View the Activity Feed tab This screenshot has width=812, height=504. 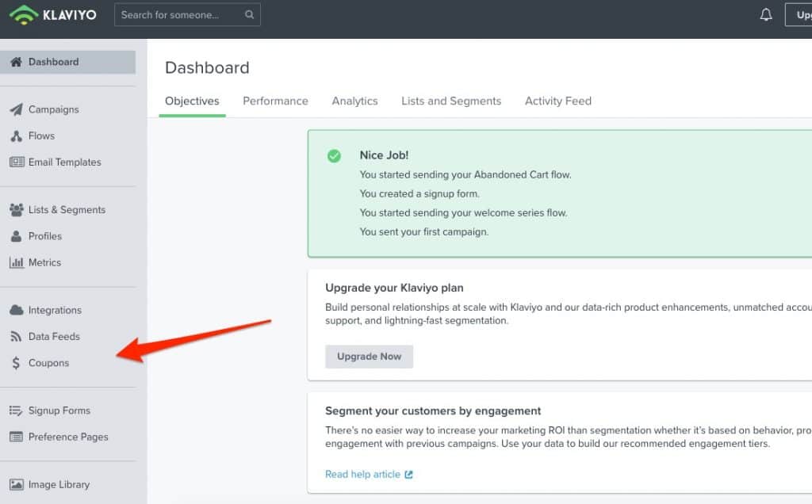558,101
